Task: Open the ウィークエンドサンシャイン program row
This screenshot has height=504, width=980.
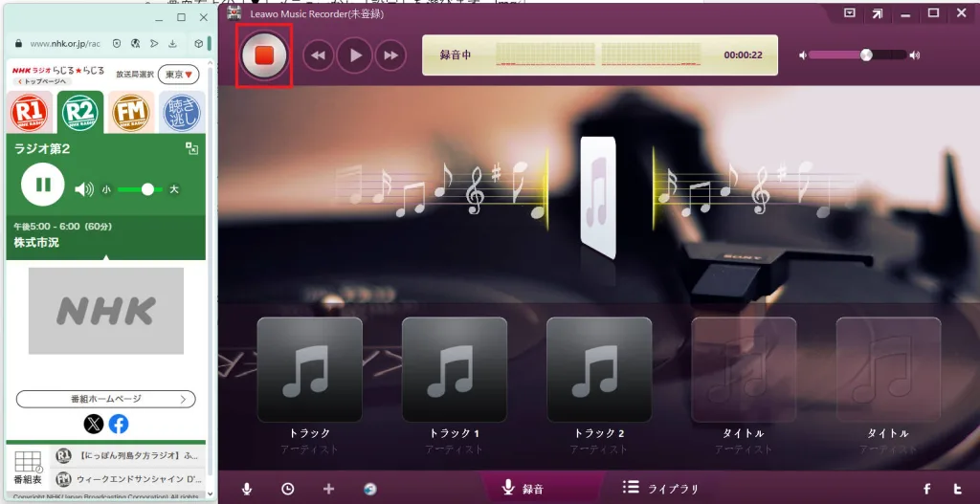Action: tap(129, 480)
